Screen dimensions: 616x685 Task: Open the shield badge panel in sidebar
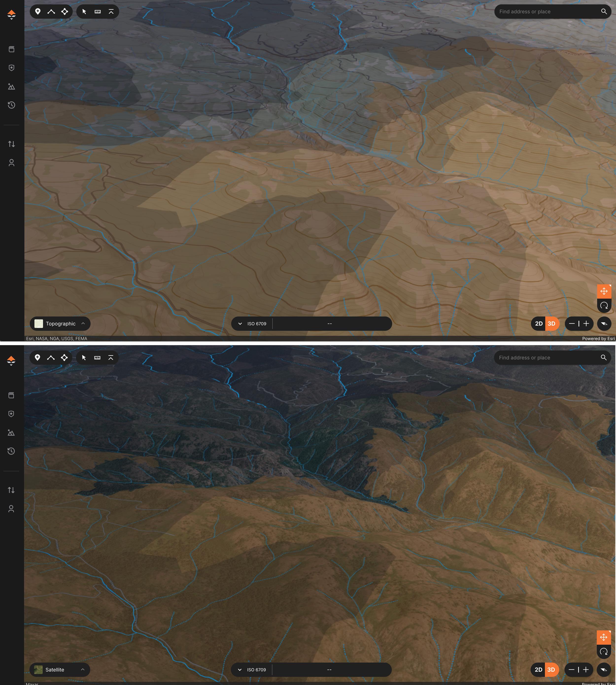[x=12, y=68]
